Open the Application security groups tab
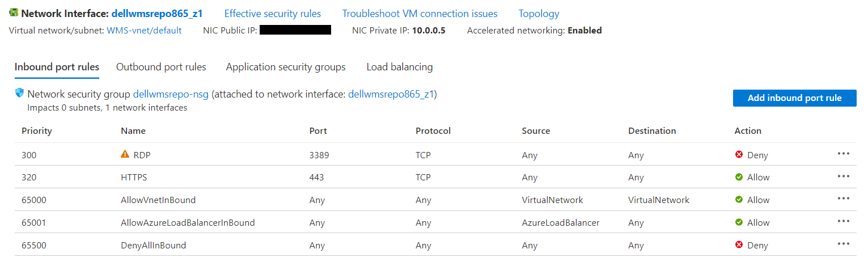Screen dimensions: 868x266 click(x=286, y=67)
